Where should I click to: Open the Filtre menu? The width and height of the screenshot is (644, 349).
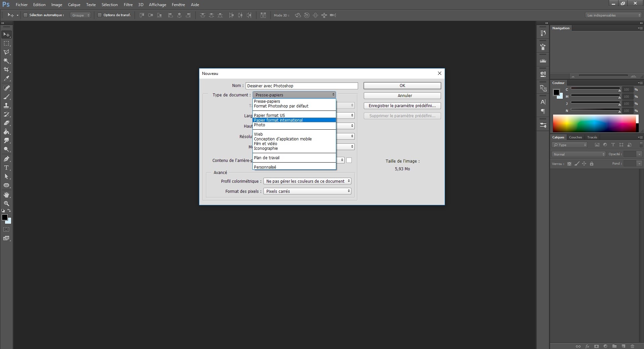coord(128,4)
